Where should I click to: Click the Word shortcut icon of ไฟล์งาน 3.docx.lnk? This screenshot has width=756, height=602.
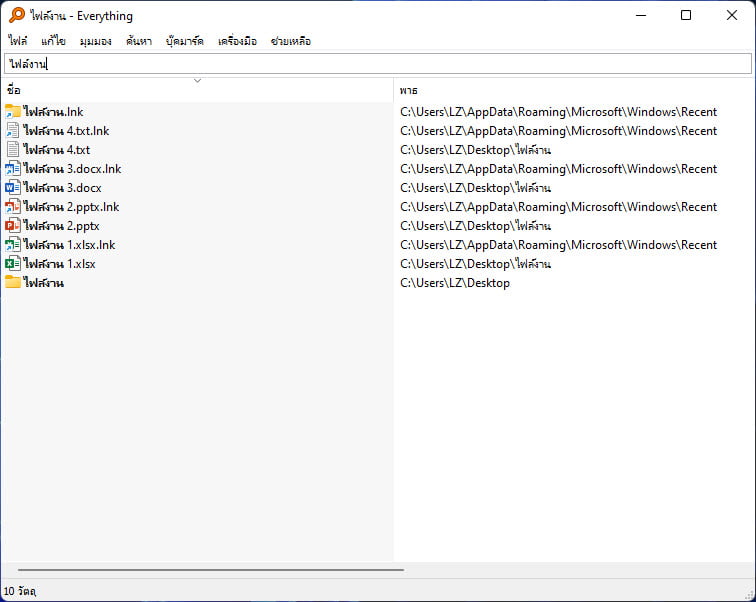13,169
